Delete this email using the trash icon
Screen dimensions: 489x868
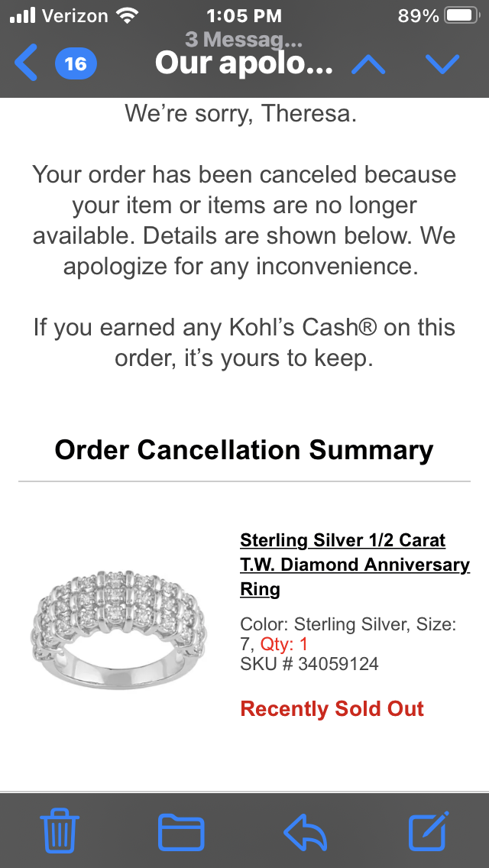coord(60,831)
